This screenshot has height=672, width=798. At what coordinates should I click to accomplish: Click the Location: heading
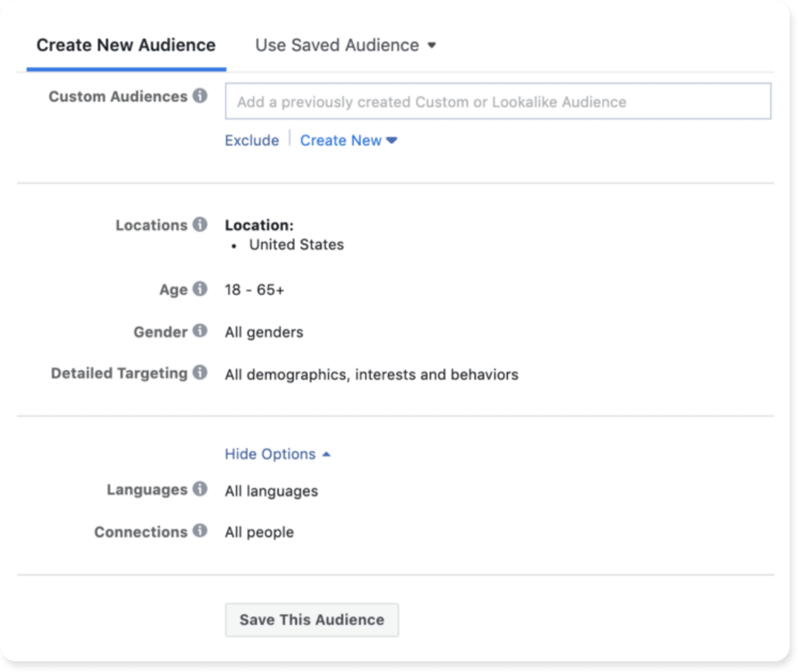260,225
